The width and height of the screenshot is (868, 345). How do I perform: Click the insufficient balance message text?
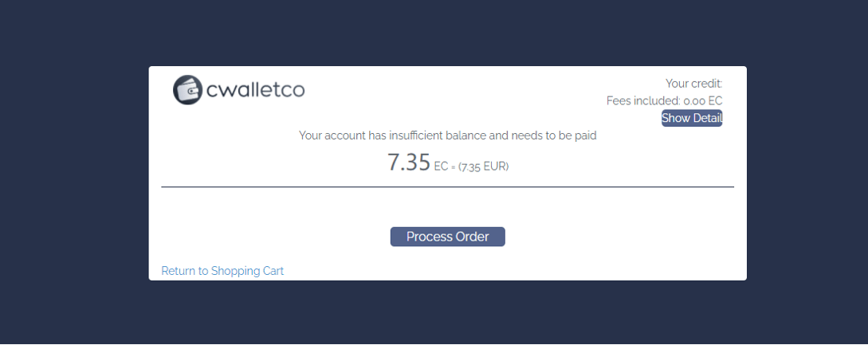(447, 135)
